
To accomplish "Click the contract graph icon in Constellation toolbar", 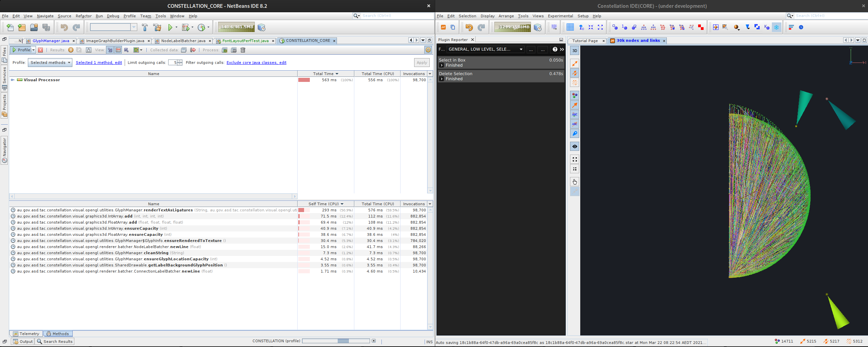I will [x=591, y=27].
